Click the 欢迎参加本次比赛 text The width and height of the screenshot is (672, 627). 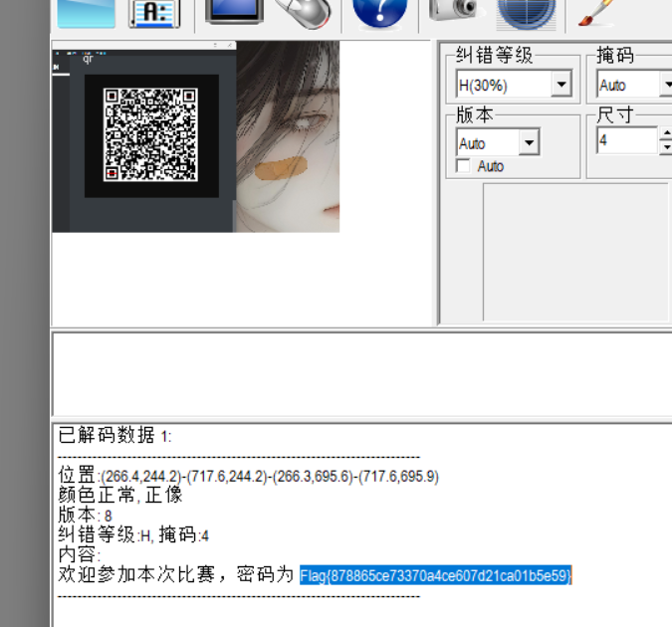pos(136,574)
